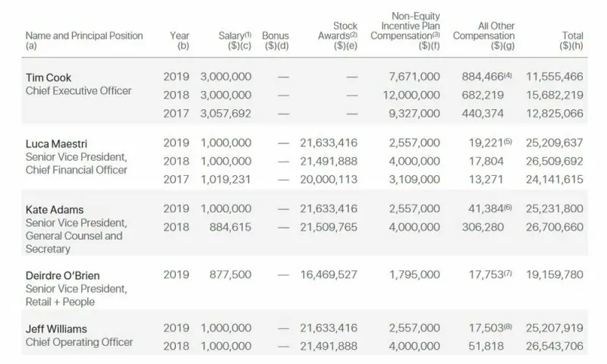Viewport: 607px width, 364px height.
Task: Click the General Counsel and title line
Action: [74, 236]
